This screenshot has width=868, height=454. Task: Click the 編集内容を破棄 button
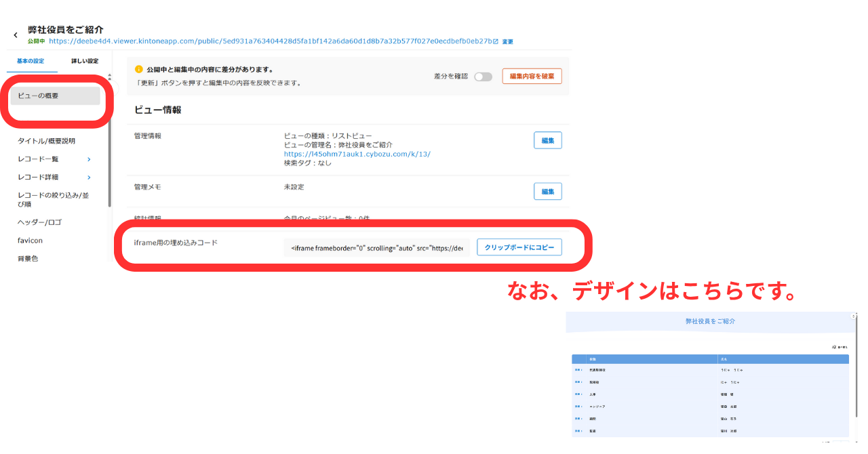click(x=532, y=76)
